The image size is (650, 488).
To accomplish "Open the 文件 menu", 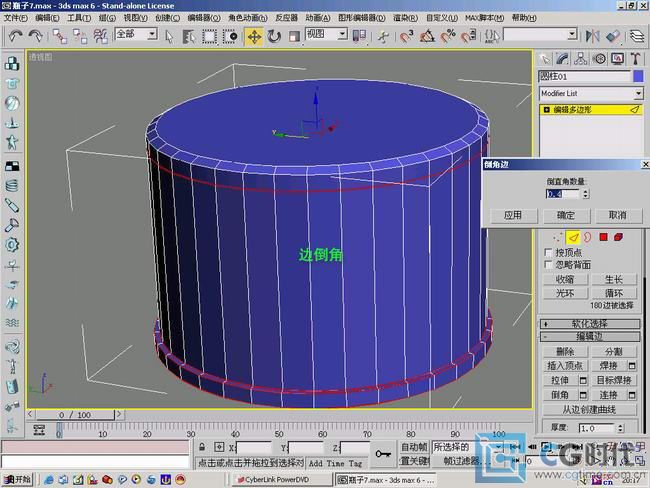I will pyautogui.click(x=16, y=18).
